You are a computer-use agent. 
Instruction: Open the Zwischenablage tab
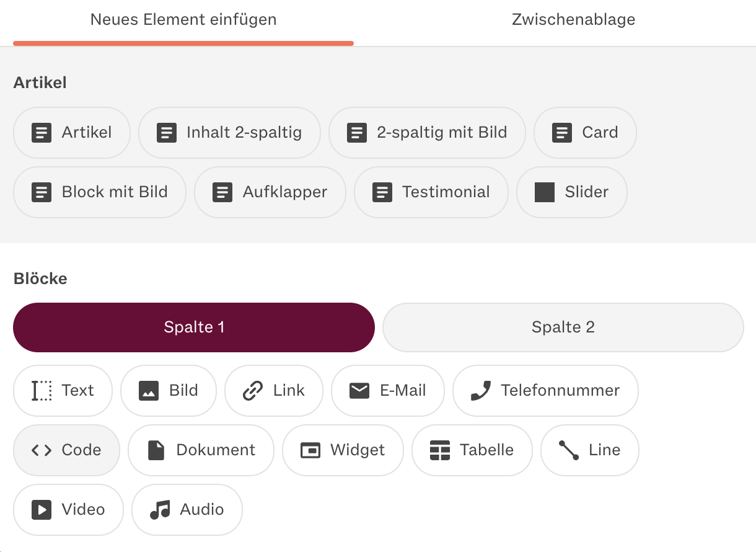pyautogui.click(x=573, y=20)
